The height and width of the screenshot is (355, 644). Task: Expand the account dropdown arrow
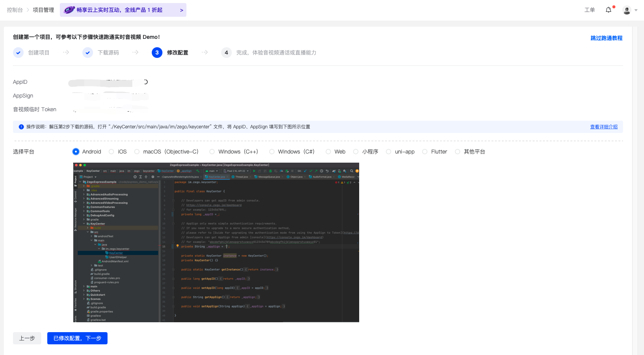636,10
